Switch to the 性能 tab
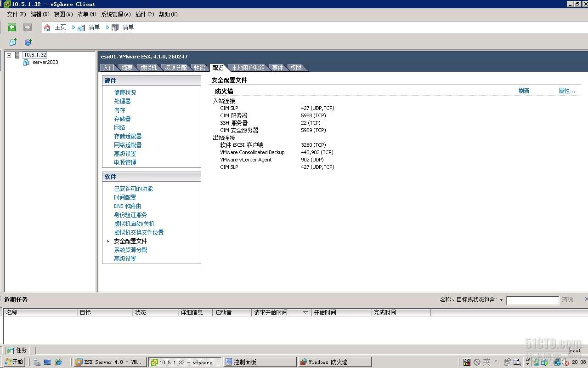The height and width of the screenshot is (368, 588). click(200, 68)
